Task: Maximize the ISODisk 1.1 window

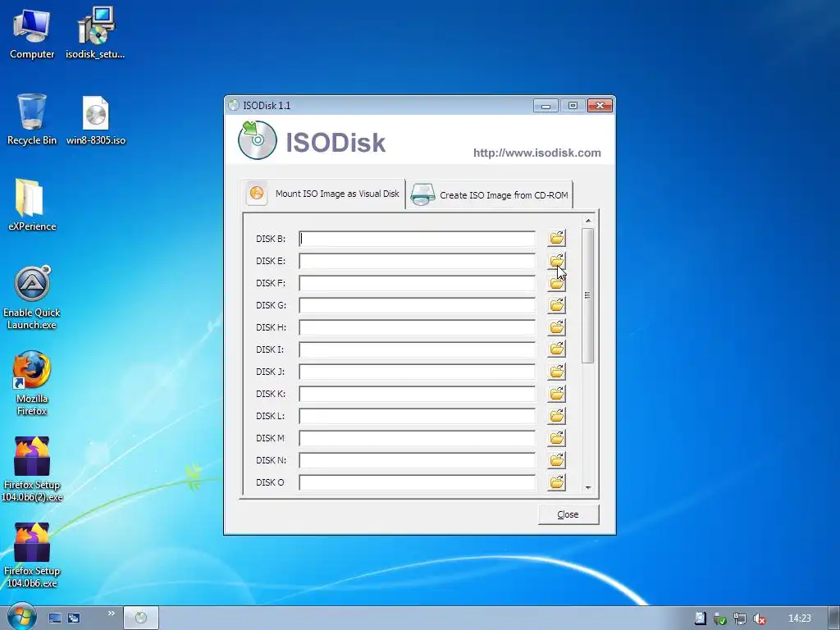Action: point(573,106)
